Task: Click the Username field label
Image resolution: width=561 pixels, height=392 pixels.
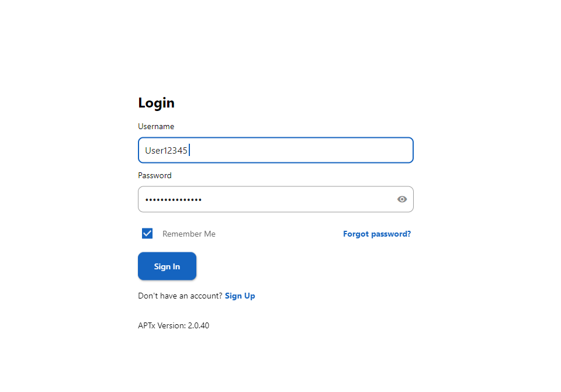Action: (x=156, y=126)
